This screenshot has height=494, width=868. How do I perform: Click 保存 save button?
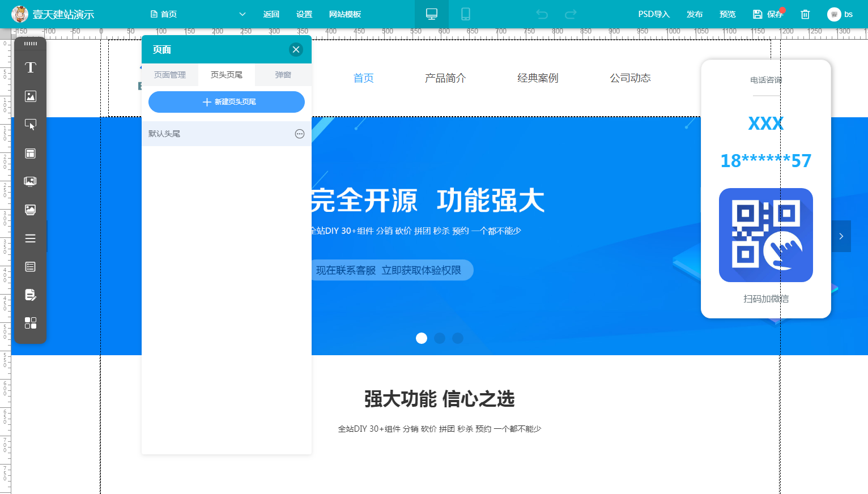pos(768,14)
